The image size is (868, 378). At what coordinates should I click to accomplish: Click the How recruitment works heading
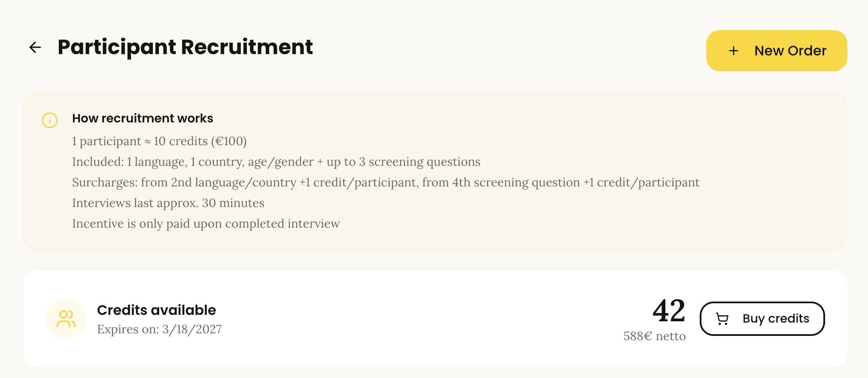click(143, 118)
